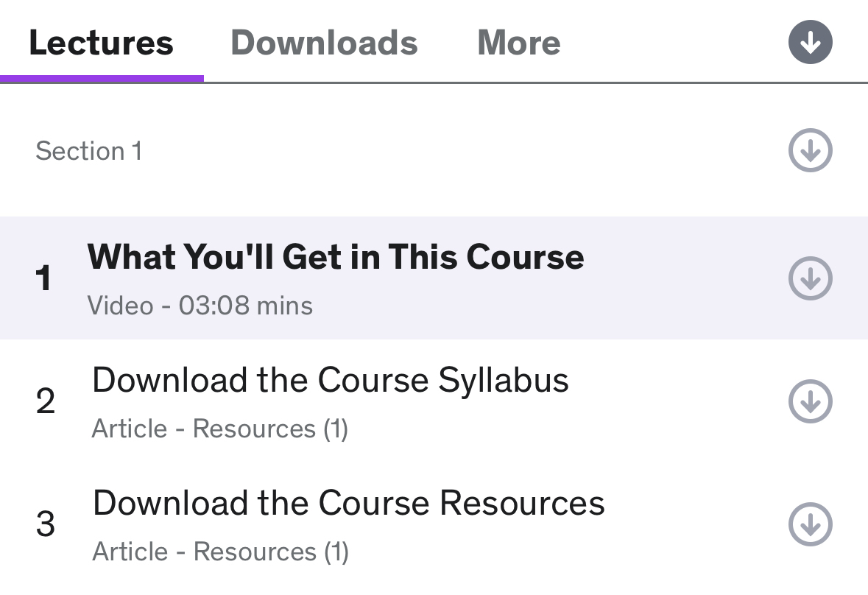
Task: Tap the download icon for Course Resources lecture
Action: pos(810,524)
